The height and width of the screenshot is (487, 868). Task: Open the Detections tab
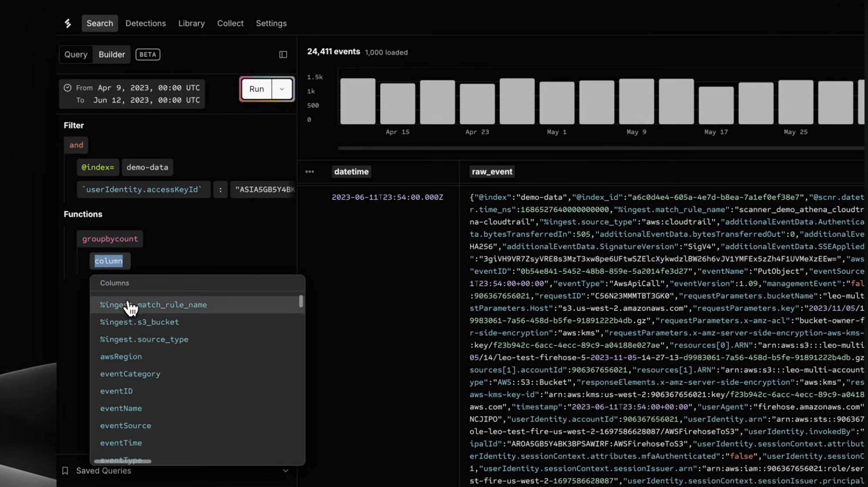146,24
